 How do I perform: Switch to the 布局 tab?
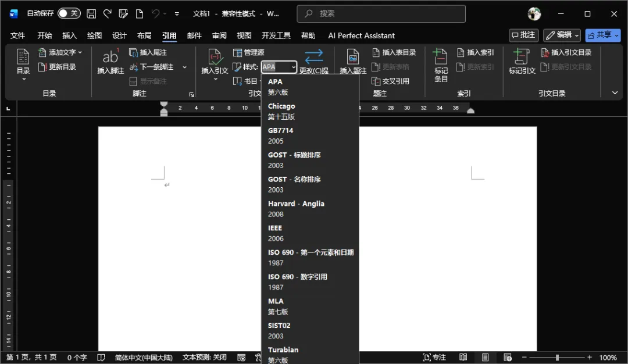click(x=144, y=35)
